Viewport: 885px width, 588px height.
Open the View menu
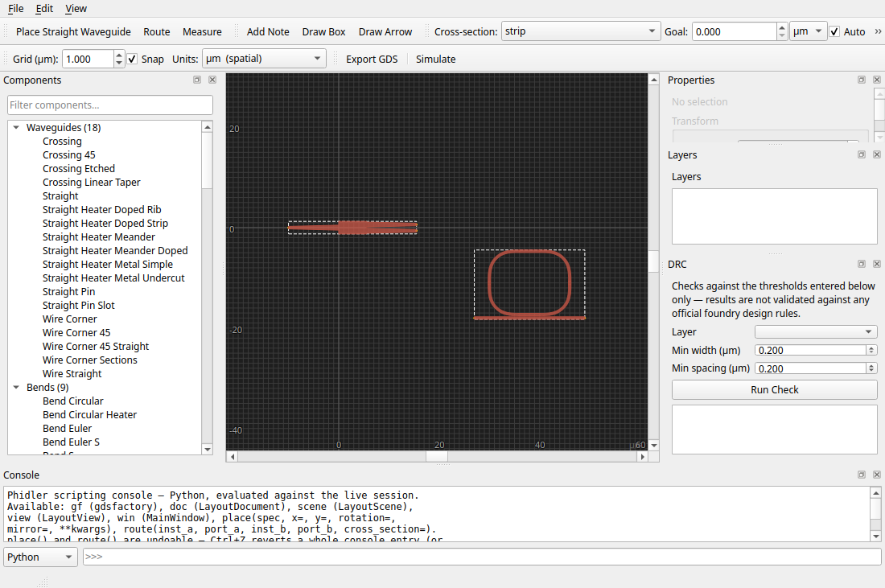point(76,9)
